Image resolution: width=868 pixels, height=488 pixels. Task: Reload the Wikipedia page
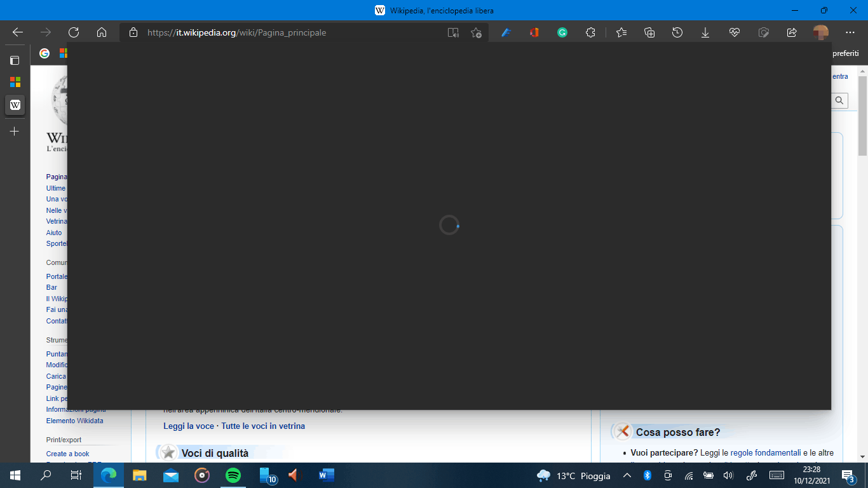[74, 32]
